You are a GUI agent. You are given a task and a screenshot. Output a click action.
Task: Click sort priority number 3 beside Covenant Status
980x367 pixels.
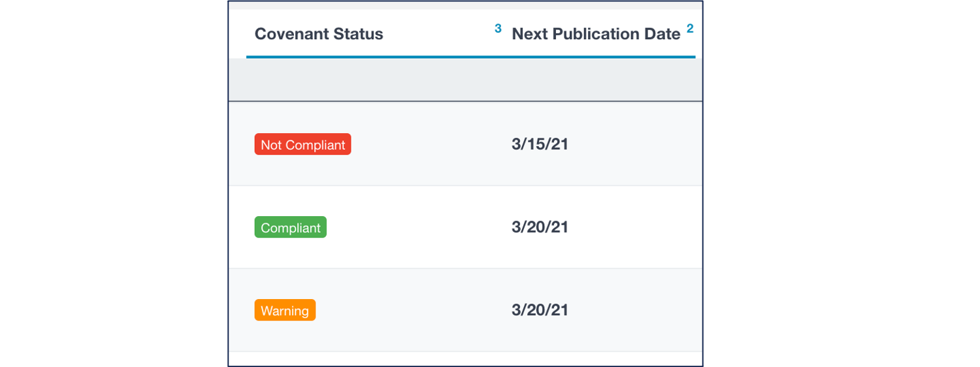tap(498, 29)
